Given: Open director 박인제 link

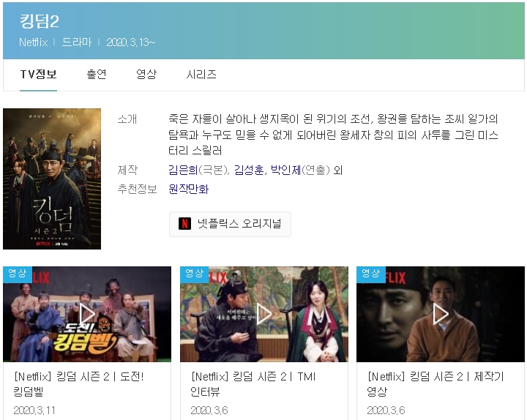Looking at the screenshot, I should 285,170.
